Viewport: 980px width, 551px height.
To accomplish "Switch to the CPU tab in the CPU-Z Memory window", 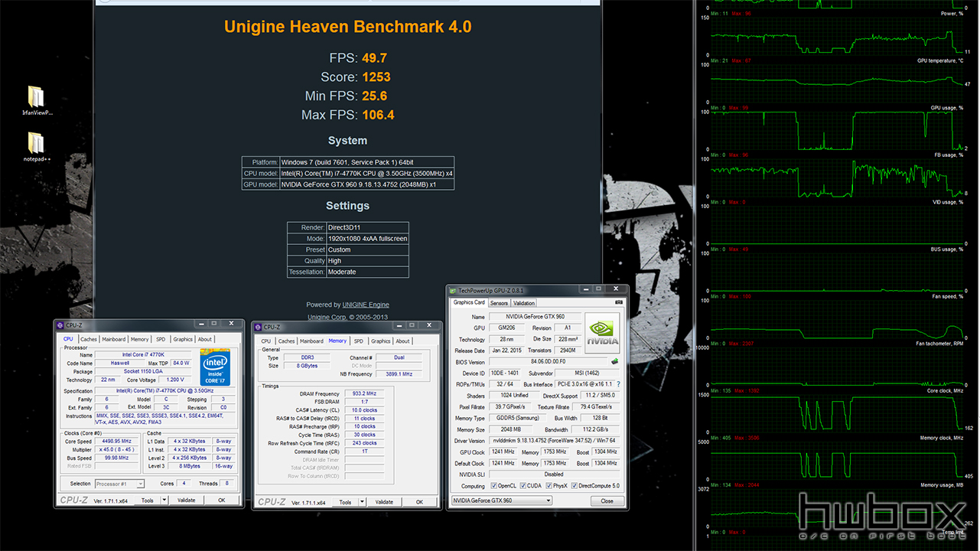I will click(266, 341).
